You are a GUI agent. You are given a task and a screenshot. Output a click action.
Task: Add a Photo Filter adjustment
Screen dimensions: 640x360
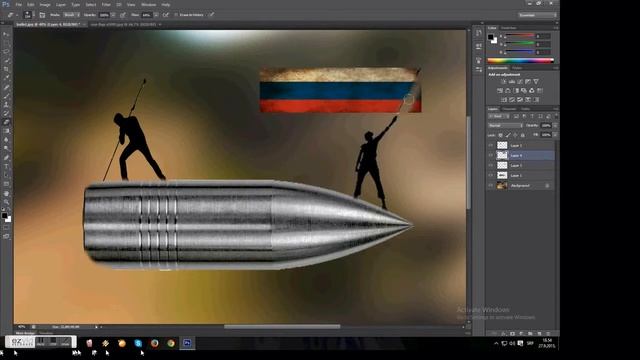[524, 91]
